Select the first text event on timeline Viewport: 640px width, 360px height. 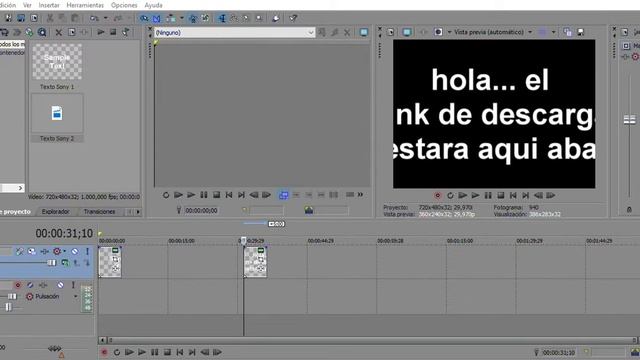[x=110, y=262]
